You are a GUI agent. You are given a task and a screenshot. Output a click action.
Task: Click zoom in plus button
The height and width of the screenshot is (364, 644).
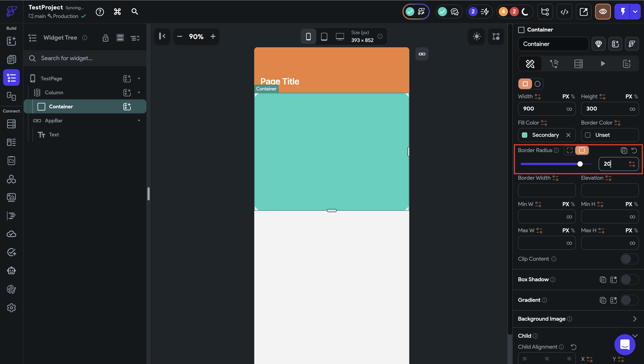(x=213, y=37)
